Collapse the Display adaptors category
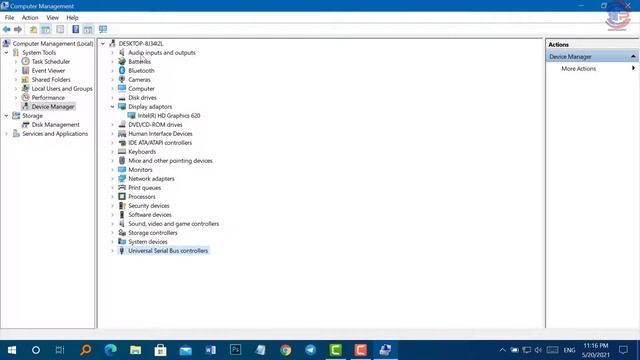 [x=112, y=107]
